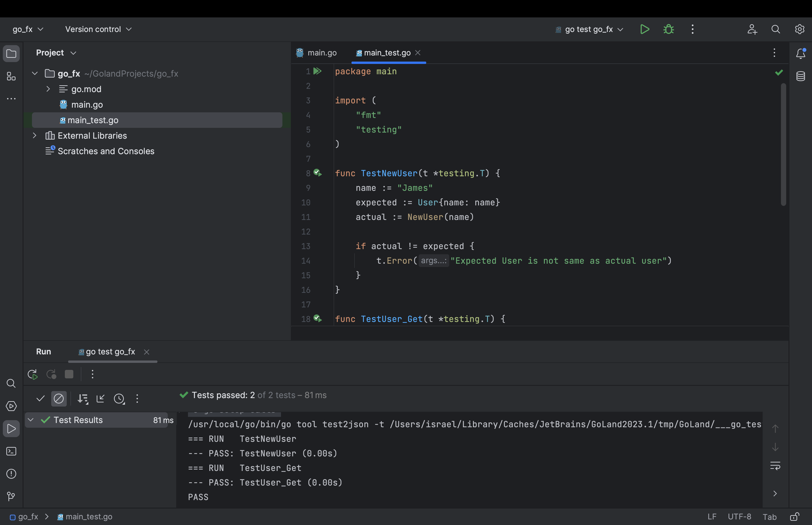Expand the External Libraries tree node
The image size is (812, 525).
pos(34,136)
